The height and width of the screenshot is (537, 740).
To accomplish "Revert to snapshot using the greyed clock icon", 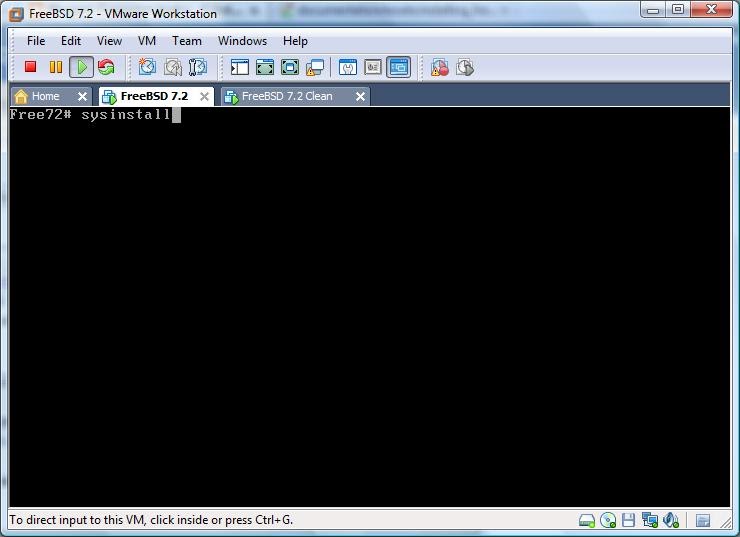I will (173, 67).
